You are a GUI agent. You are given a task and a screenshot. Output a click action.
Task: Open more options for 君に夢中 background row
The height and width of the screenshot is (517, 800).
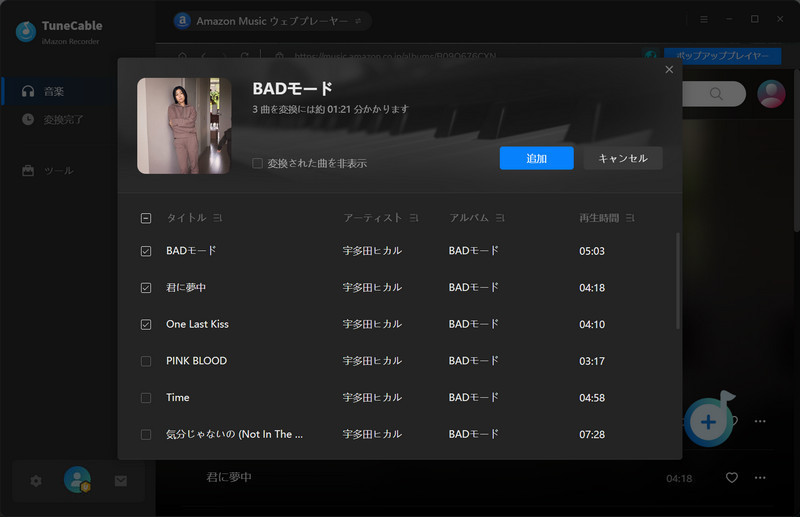(760, 478)
